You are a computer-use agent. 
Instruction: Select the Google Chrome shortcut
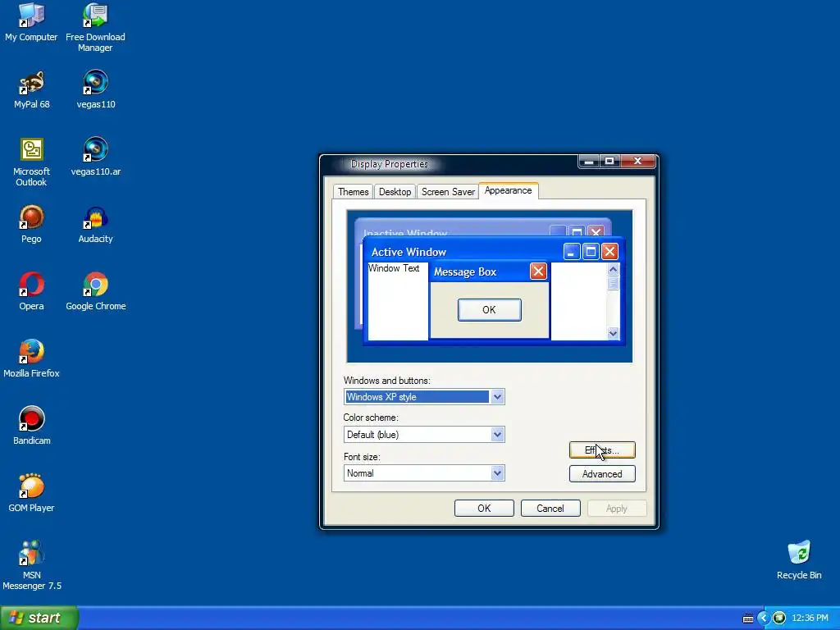click(x=96, y=292)
